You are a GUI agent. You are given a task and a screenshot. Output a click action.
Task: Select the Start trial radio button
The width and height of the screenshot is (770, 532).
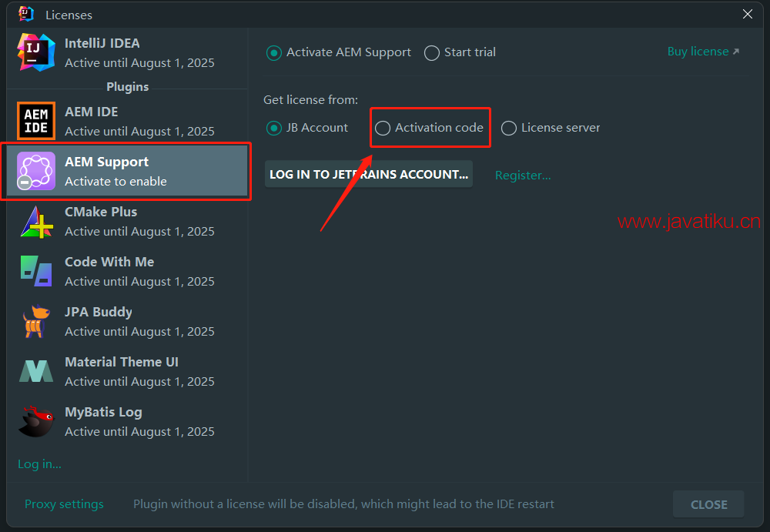(x=432, y=52)
